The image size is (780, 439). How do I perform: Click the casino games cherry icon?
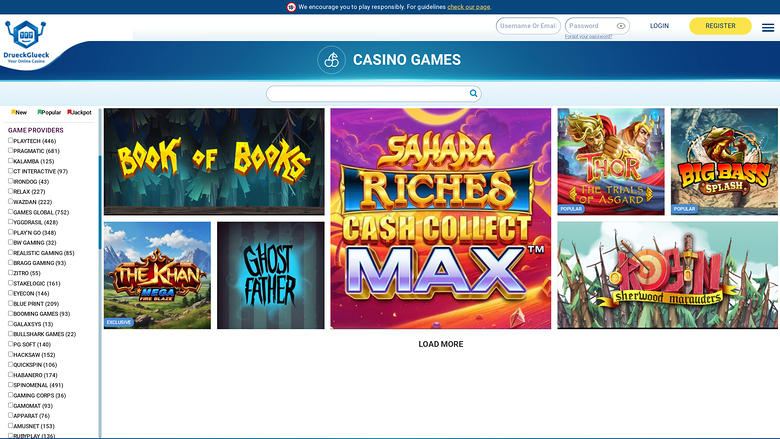pyautogui.click(x=331, y=60)
